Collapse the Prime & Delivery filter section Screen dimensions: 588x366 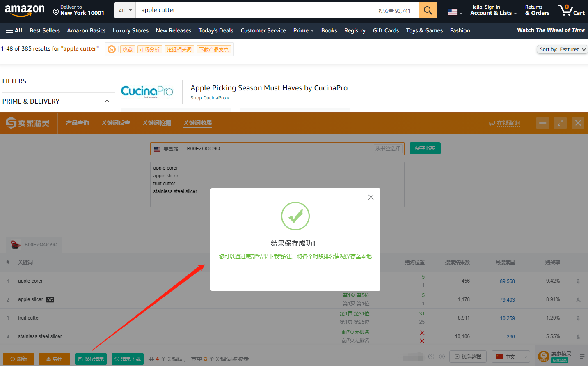pos(107,101)
